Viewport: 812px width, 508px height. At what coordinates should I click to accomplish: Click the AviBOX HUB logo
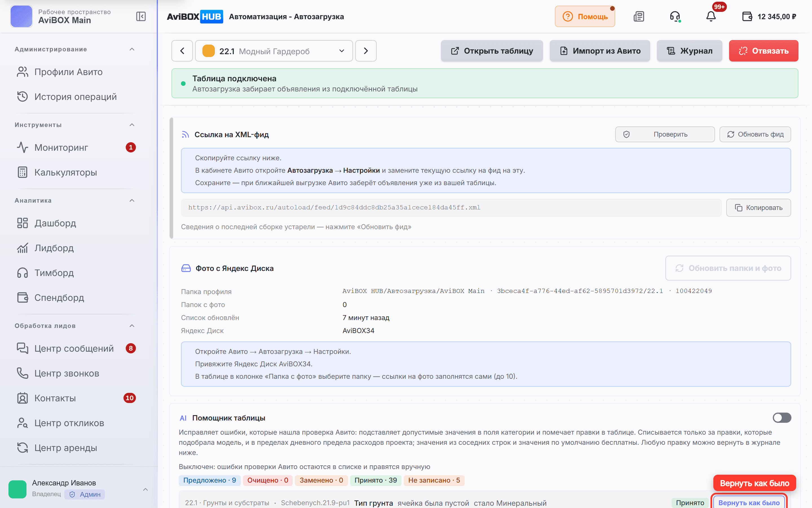(195, 16)
